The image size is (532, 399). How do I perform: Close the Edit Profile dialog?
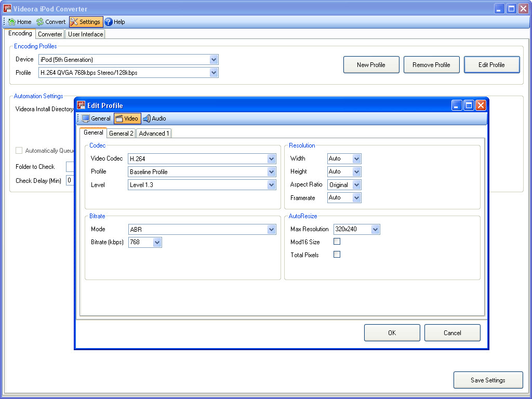tap(481, 105)
